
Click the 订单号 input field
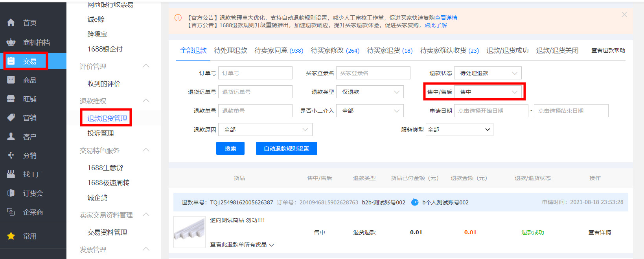click(255, 73)
